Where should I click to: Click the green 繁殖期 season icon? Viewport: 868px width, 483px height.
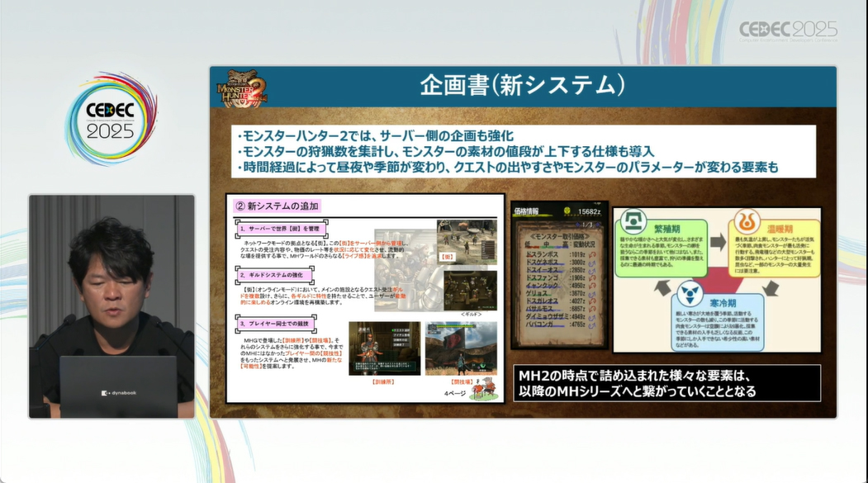pyautogui.click(x=633, y=222)
